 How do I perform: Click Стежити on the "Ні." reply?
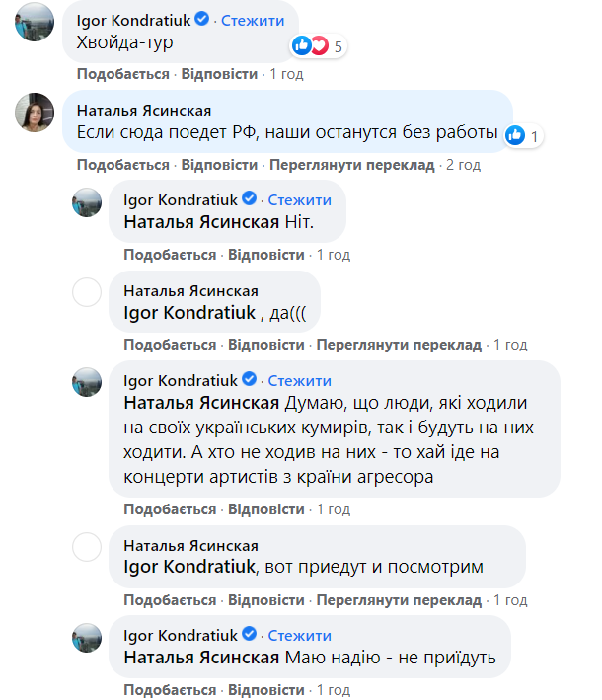click(x=299, y=199)
